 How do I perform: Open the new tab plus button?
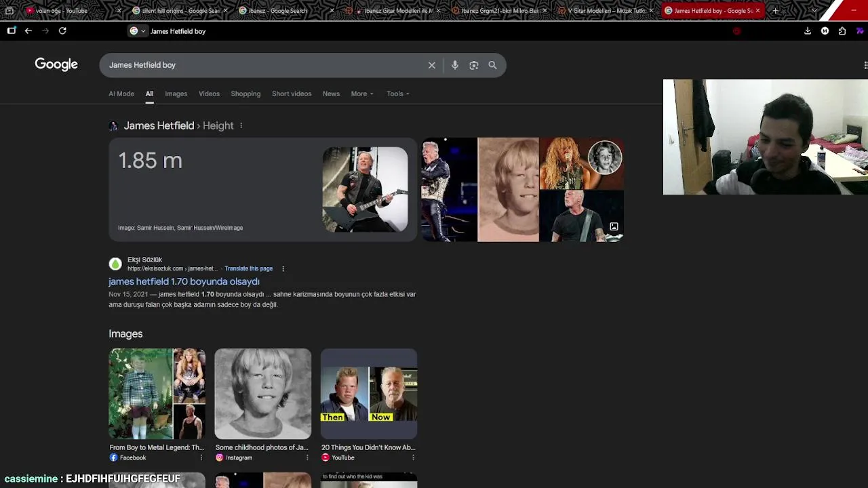776,11
